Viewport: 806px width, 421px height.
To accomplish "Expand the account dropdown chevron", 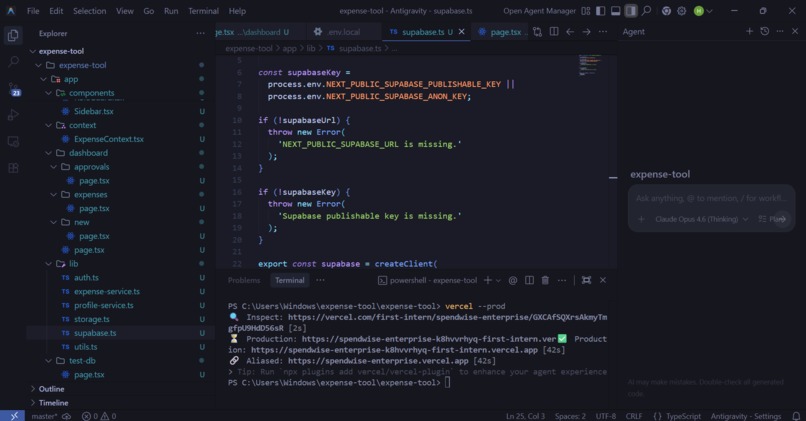I will click(x=709, y=11).
